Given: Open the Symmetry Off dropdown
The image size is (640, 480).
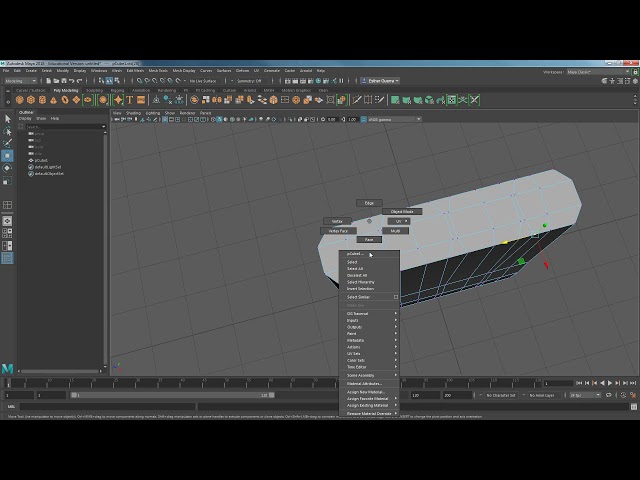Looking at the screenshot, I should pos(251,81).
